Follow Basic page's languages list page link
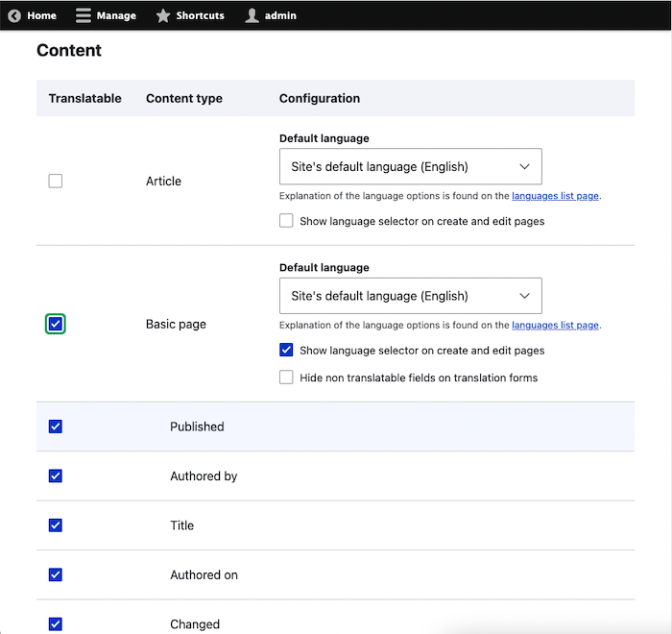 point(555,326)
